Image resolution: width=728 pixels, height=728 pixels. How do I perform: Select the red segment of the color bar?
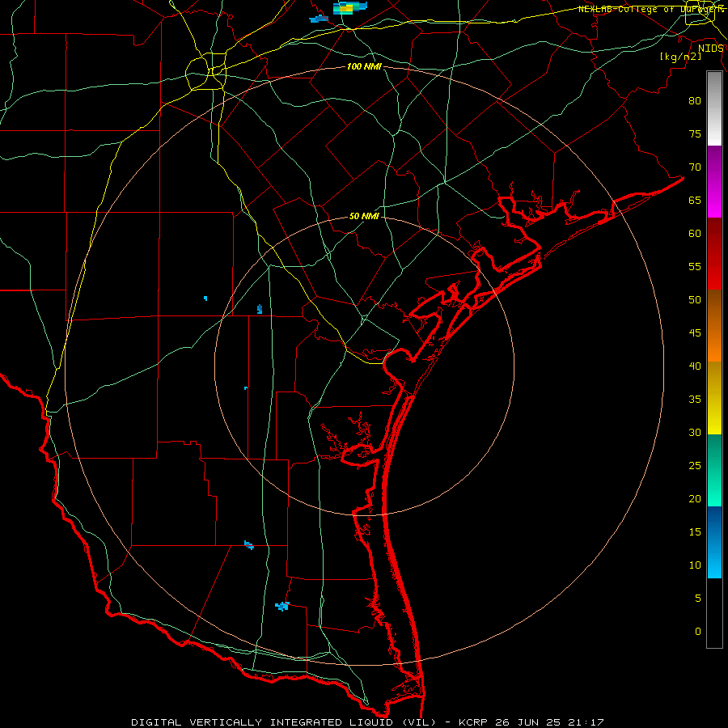coord(714,253)
